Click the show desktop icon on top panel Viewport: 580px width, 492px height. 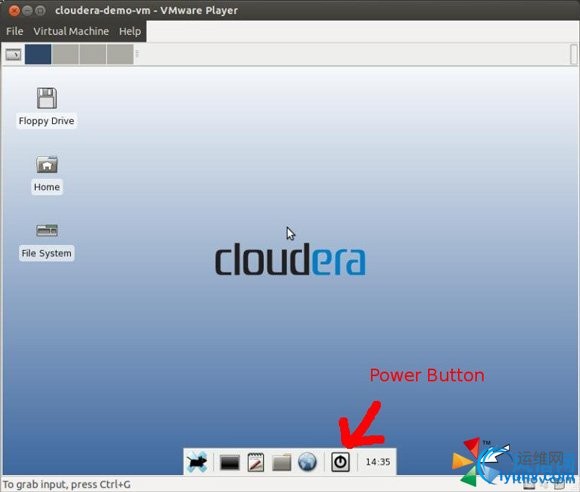[x=13, y=55]
